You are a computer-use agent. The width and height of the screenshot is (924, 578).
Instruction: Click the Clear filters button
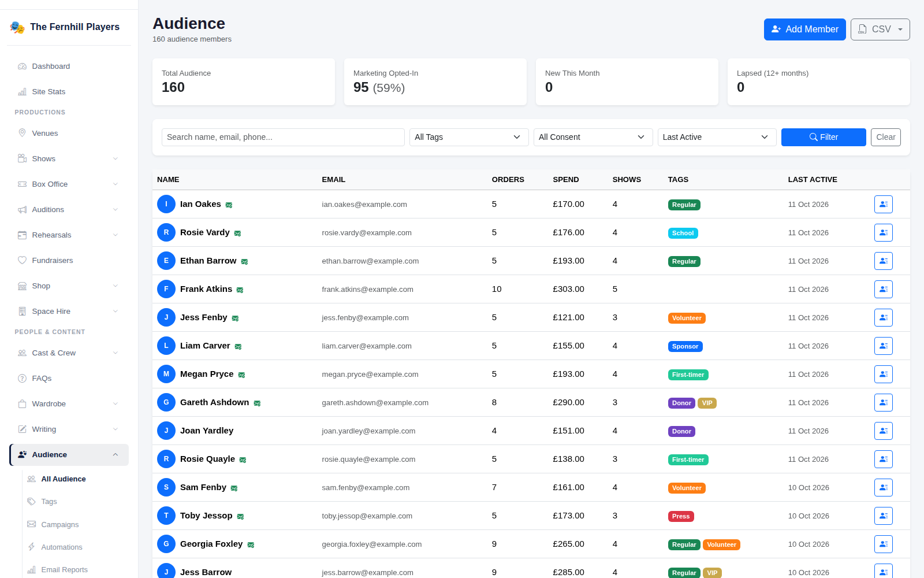pyautogui.click(x=885, y=137)
